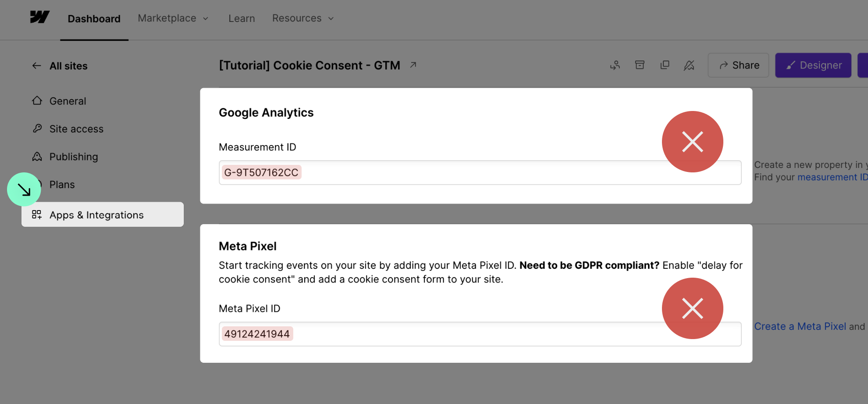Open General site settings
Screen dimensions: 868x404
[x=68, y=101]
